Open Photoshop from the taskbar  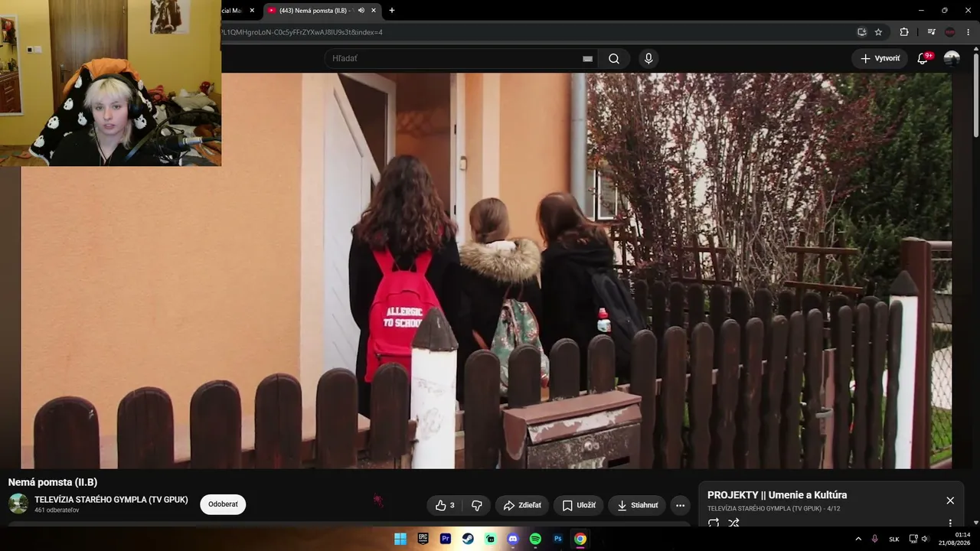pos(558,539)
